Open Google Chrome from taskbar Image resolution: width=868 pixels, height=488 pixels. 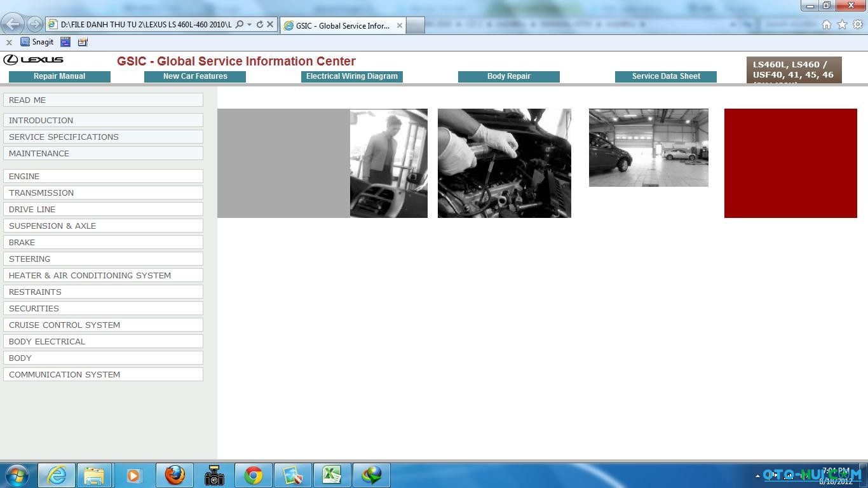point(254,475)
